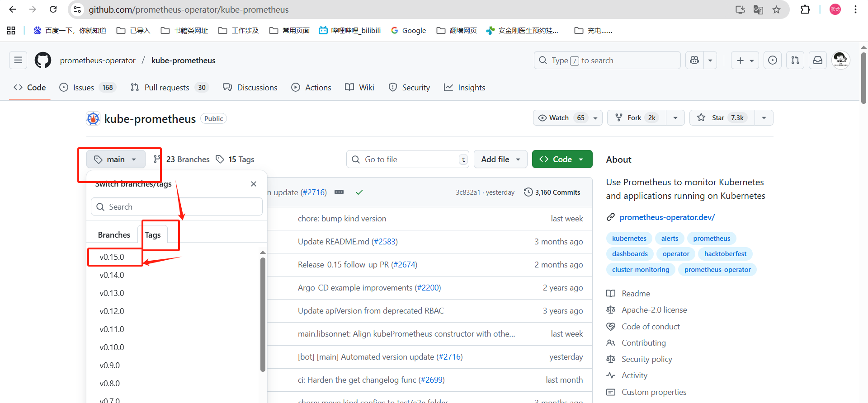The width and height of the screenshot is (868, 403).
Task: Open the Baidu bookmark
Action: 70,30
